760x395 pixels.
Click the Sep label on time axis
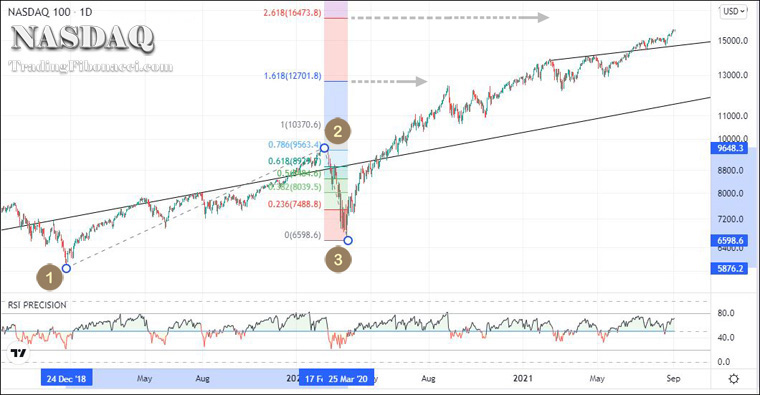pos(673,379)
